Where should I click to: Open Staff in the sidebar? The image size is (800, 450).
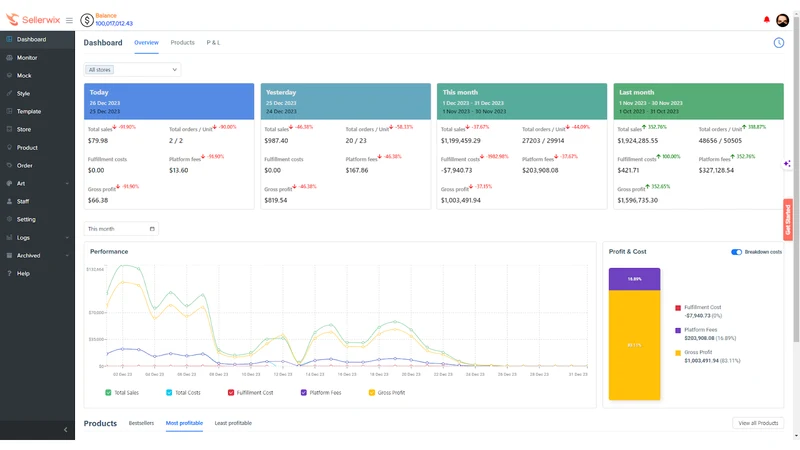[x=37, y=201]
